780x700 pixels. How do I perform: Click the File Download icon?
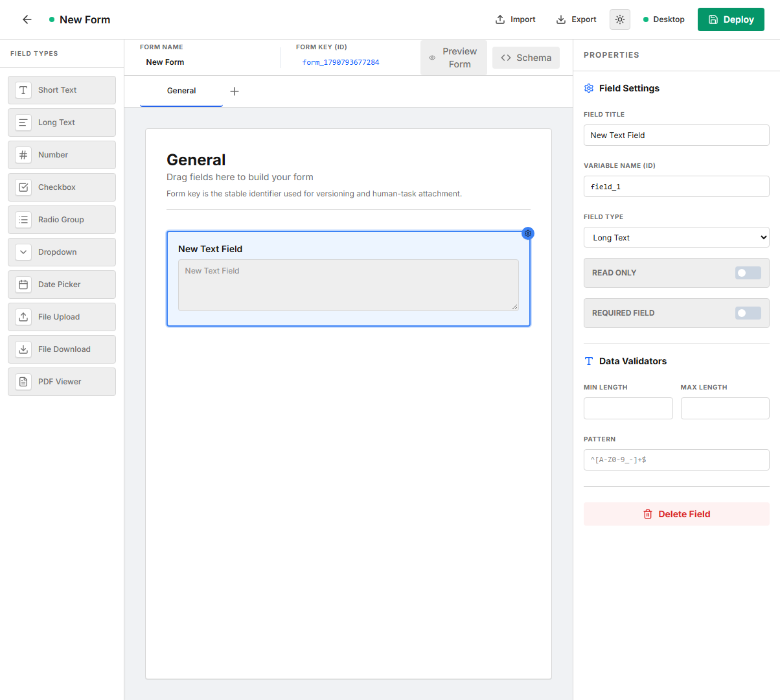(23, 349)
